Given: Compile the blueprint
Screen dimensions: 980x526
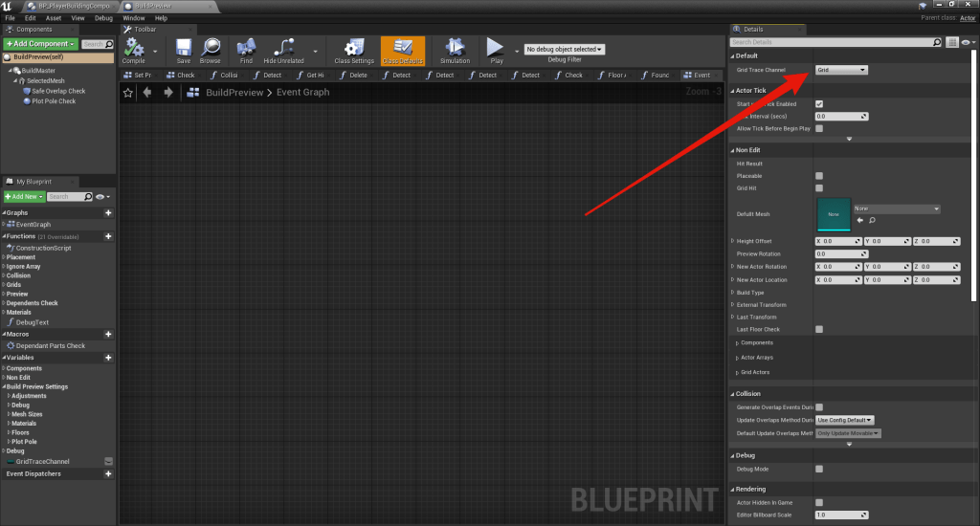Looking at the screenshot, I should [x=134, y=51].
